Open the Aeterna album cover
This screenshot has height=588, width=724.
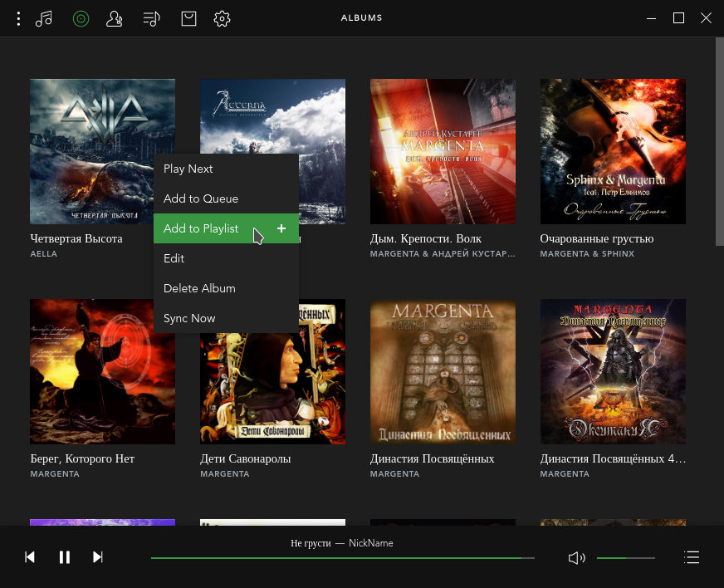point(272,115)
